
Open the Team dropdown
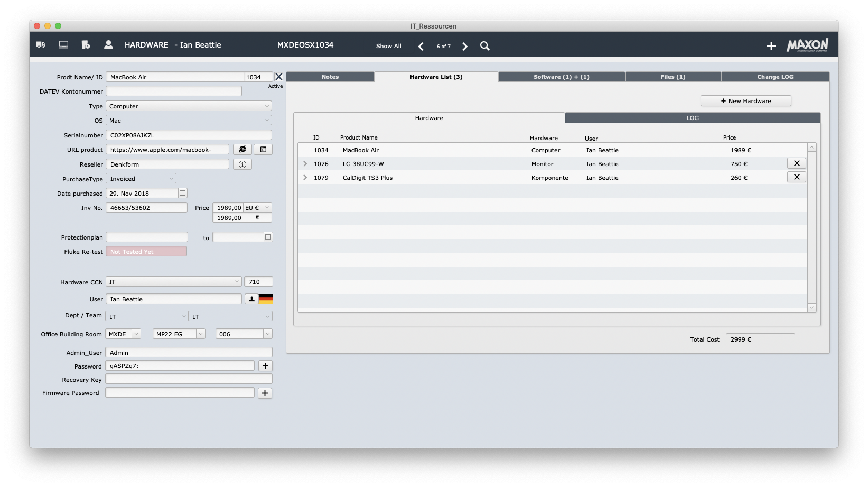click(231, 316)
